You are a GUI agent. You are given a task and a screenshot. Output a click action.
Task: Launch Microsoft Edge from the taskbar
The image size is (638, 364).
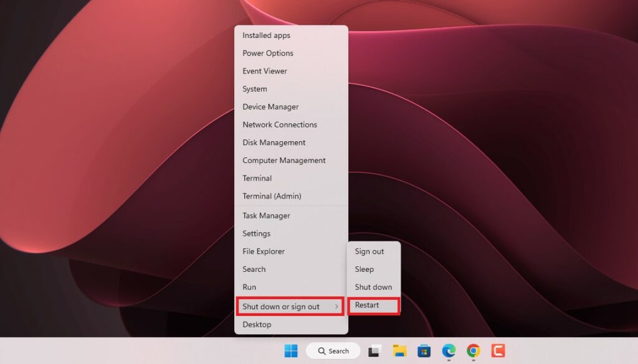[449, 350]
